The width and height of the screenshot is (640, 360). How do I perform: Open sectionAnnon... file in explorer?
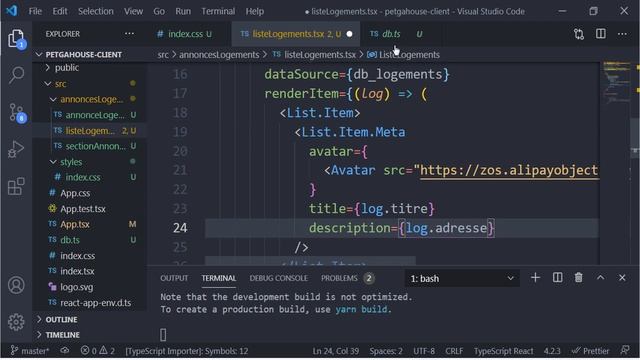95,146
